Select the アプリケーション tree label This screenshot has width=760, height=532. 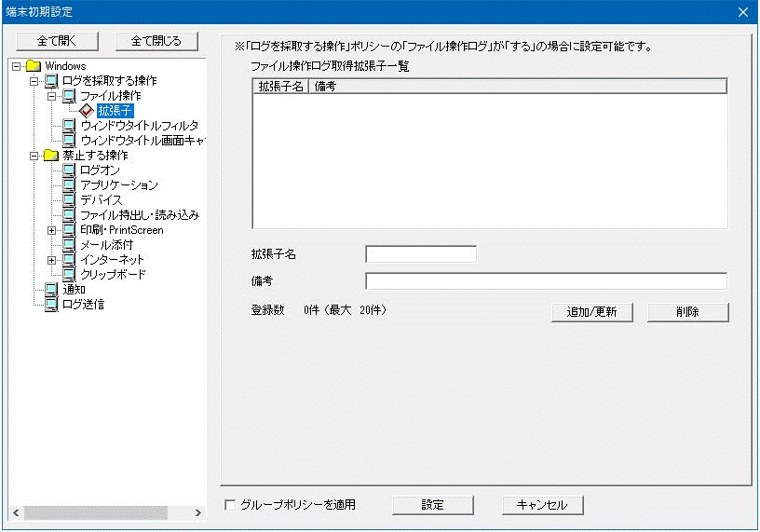coord(119,185)
